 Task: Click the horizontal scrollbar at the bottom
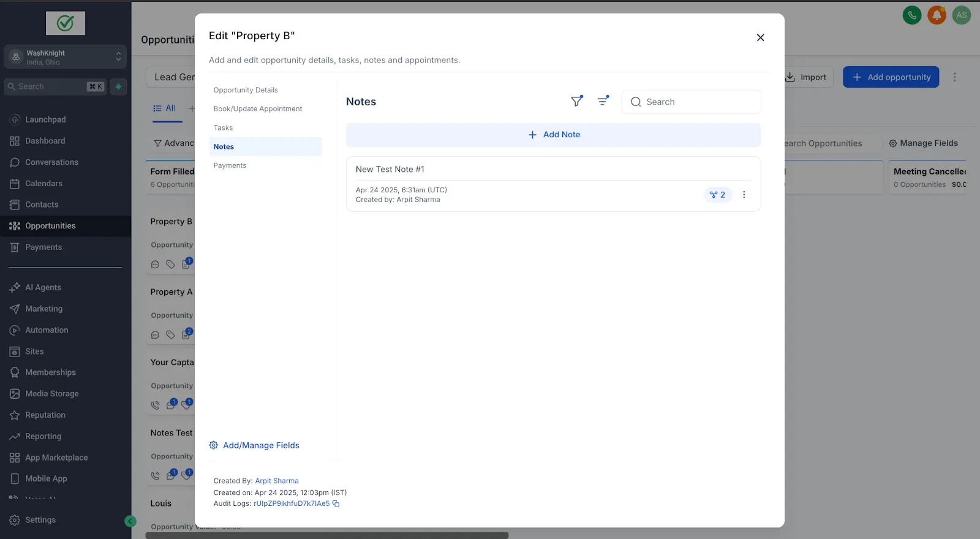click(327, 535)
